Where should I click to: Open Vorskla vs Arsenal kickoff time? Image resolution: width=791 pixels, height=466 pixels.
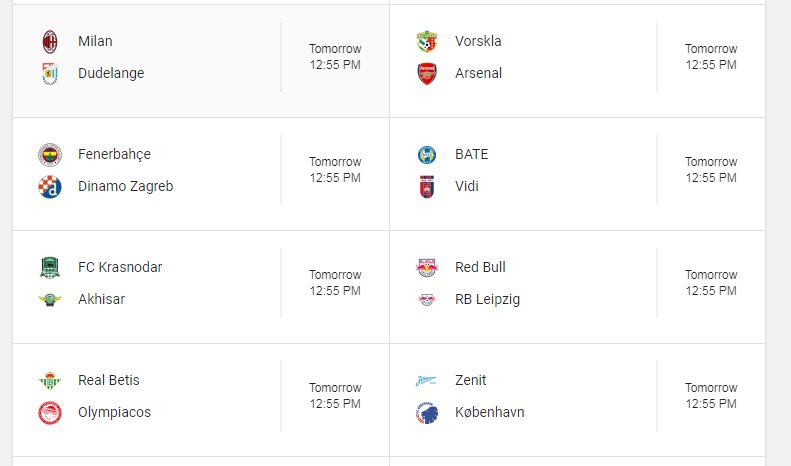711,56
